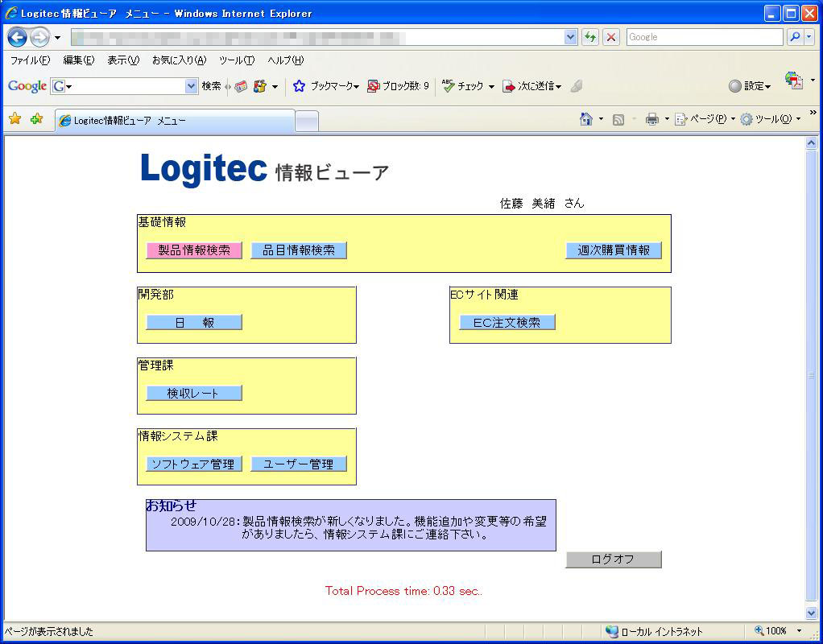Open the ツール(T) menu in the menu bar
The height and width of the screenshot is (644, 823).
[x=237, y=60]
